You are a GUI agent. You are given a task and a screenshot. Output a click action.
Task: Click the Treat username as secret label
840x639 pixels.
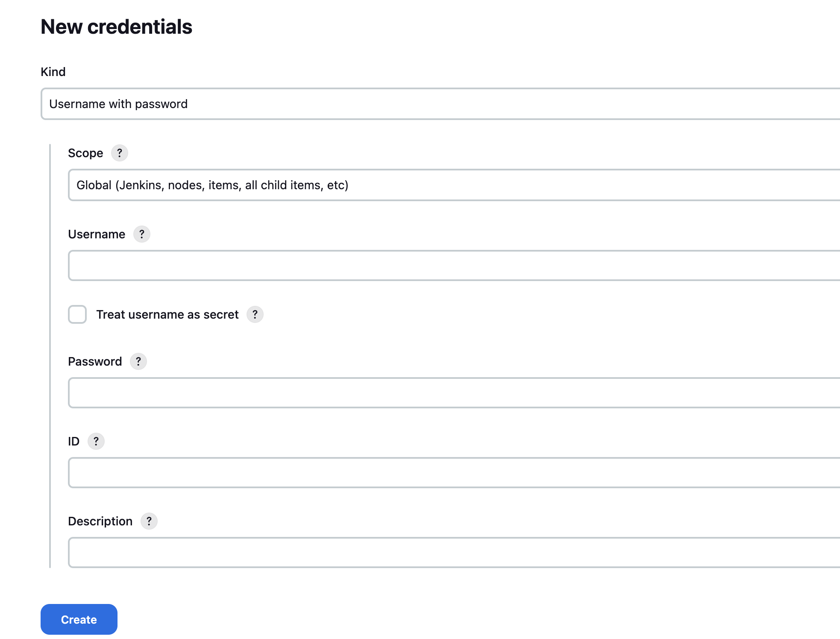point(167,315)
